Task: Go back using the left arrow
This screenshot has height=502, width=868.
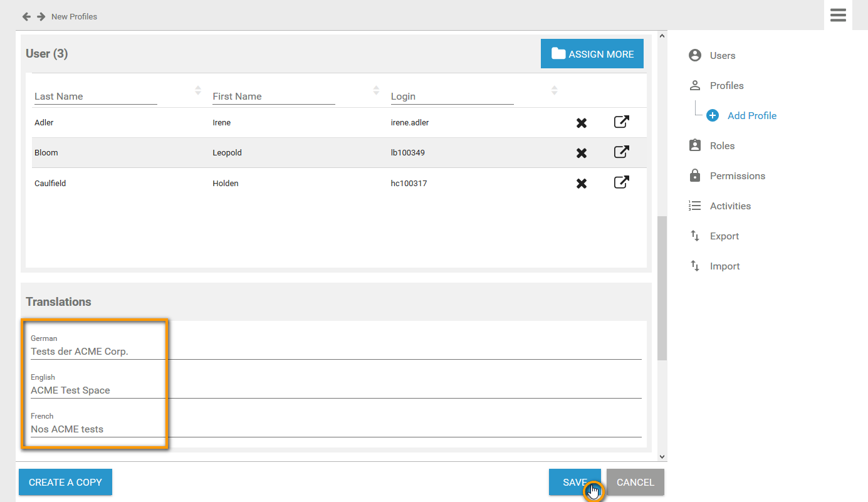Action: tap(26, 16)
